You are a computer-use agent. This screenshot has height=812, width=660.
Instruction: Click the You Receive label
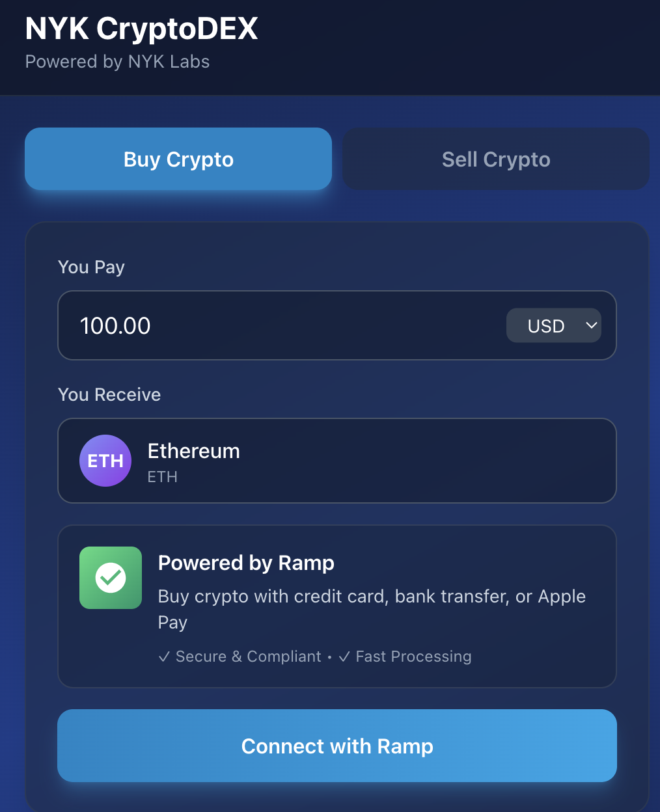pos(109,394)
